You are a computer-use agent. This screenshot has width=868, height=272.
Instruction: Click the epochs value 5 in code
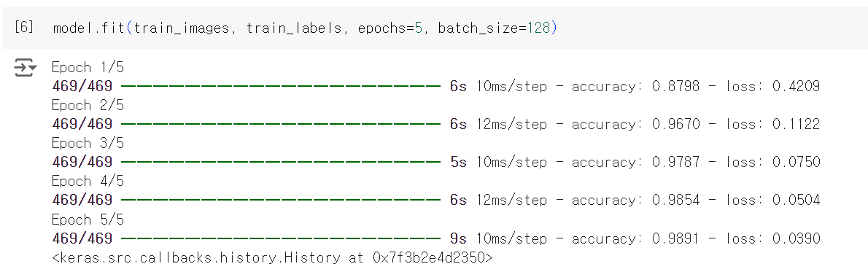click(x=419, y=28)
